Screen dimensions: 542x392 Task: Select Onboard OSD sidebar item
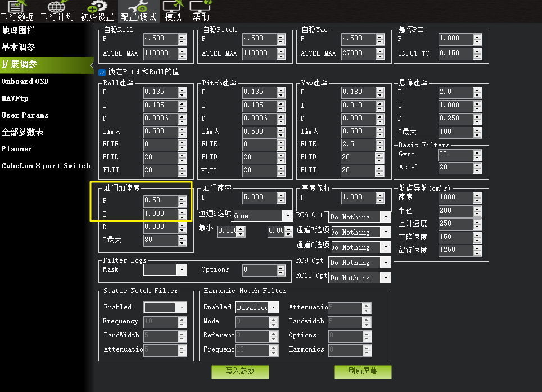click(x=25, y=81)
